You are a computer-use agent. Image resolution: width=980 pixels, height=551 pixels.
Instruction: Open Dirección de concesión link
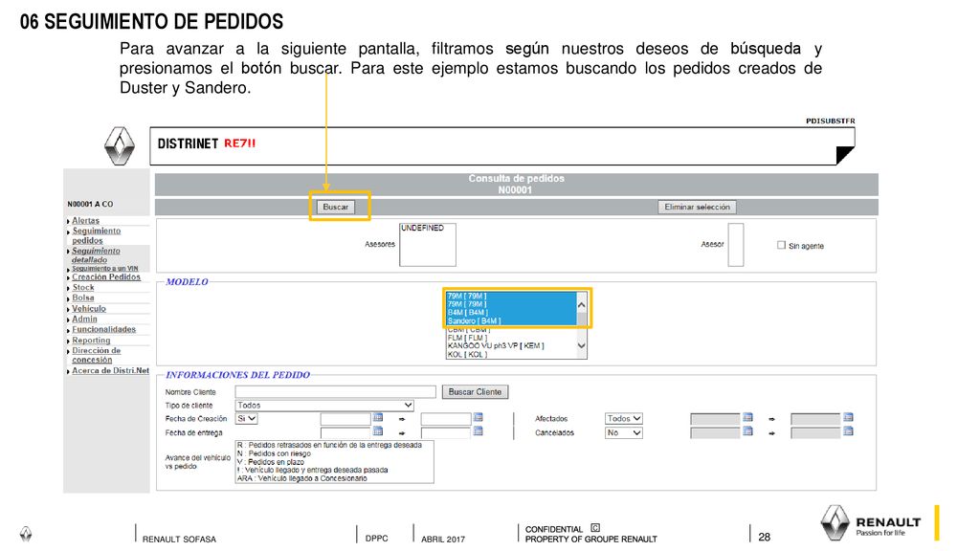point(97,355)
